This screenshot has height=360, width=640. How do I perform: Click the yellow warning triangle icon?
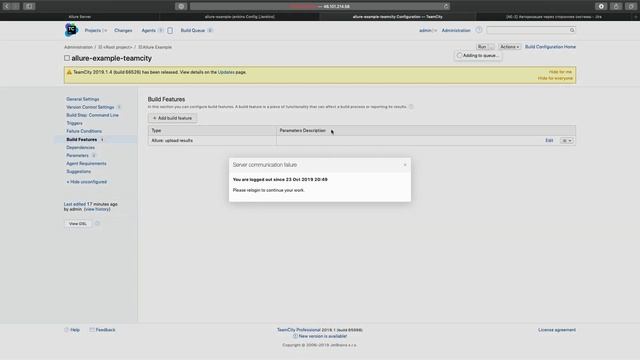coord(69,72)
